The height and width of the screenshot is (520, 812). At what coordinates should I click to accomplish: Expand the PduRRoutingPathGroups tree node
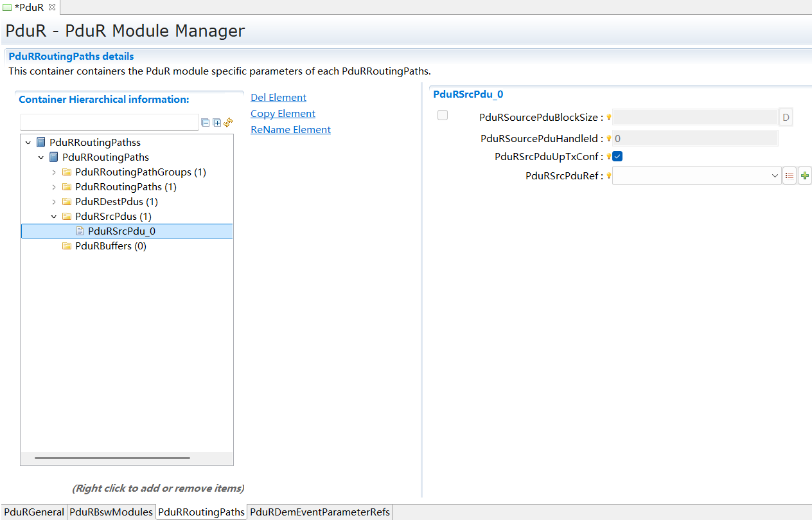(54, 172)
